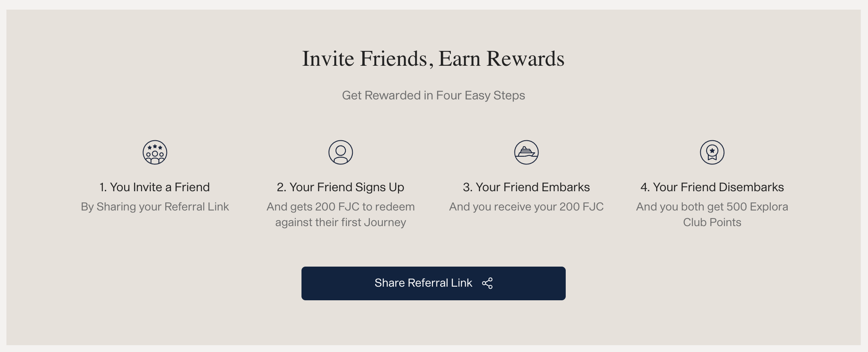Click the Invite a Friend group icon

click(x=155, y=152)
